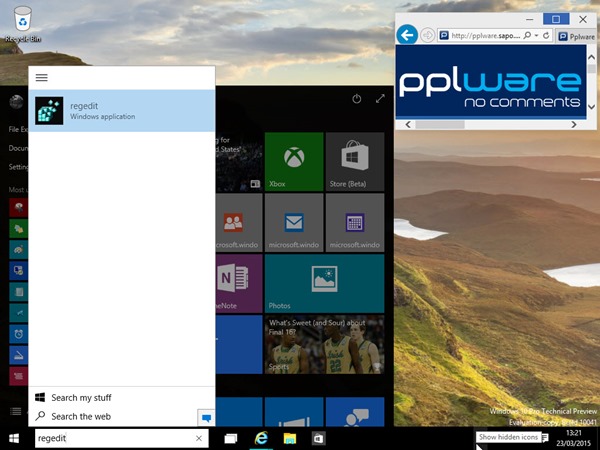Open the OneNote tile
The height and width of the screenshot is (450, 600).
[x=239, y=283]
